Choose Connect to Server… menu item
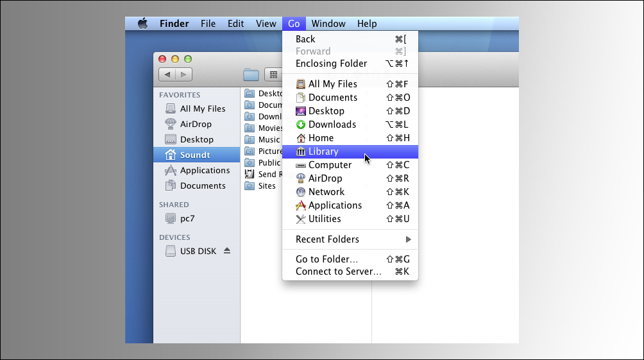This screenshot has width=644, height=360. pos(338,271)
